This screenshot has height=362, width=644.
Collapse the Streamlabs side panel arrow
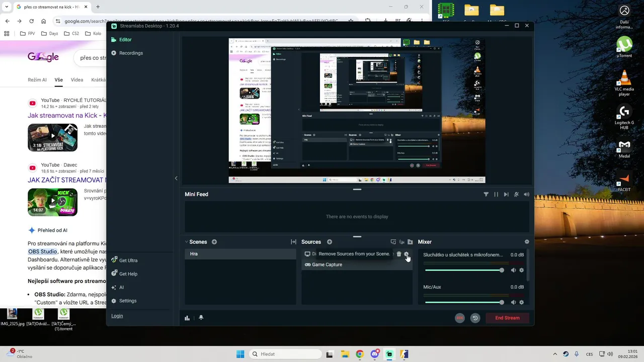(x=176, y=178)
